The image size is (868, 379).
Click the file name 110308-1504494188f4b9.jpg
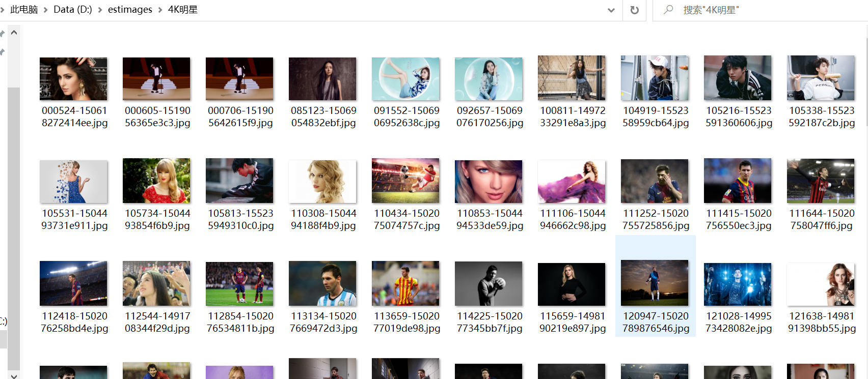click(323, 219)
